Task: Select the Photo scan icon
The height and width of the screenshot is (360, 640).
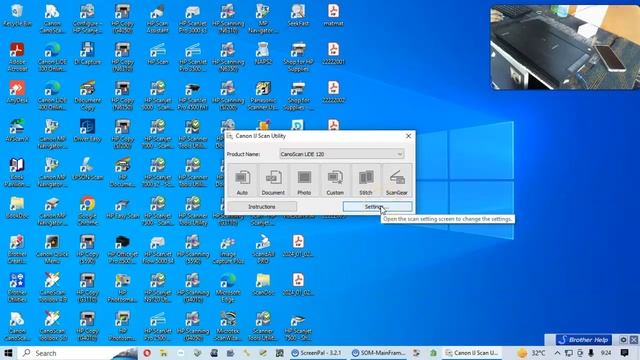Action: 304,180
